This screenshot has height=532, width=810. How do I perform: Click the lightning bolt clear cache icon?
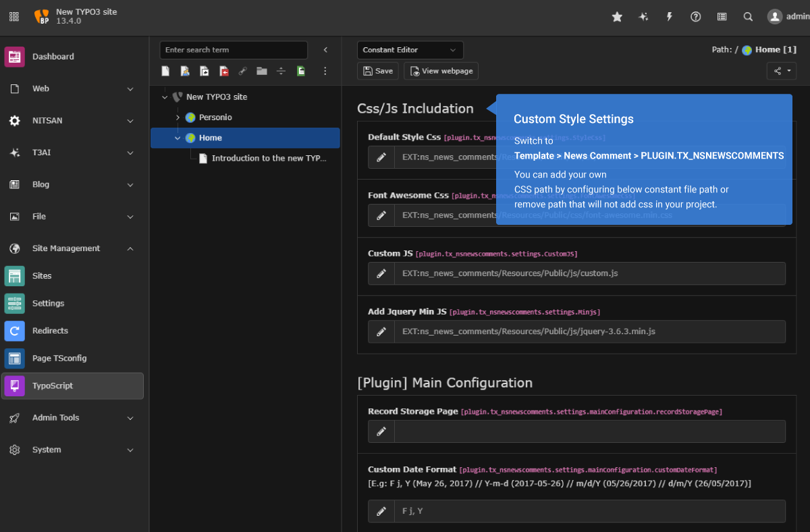pos(670,17)
